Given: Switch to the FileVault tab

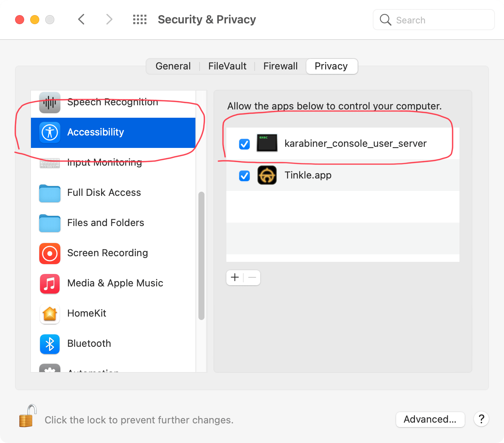Looking at the screenshot, I should (227, 66).
